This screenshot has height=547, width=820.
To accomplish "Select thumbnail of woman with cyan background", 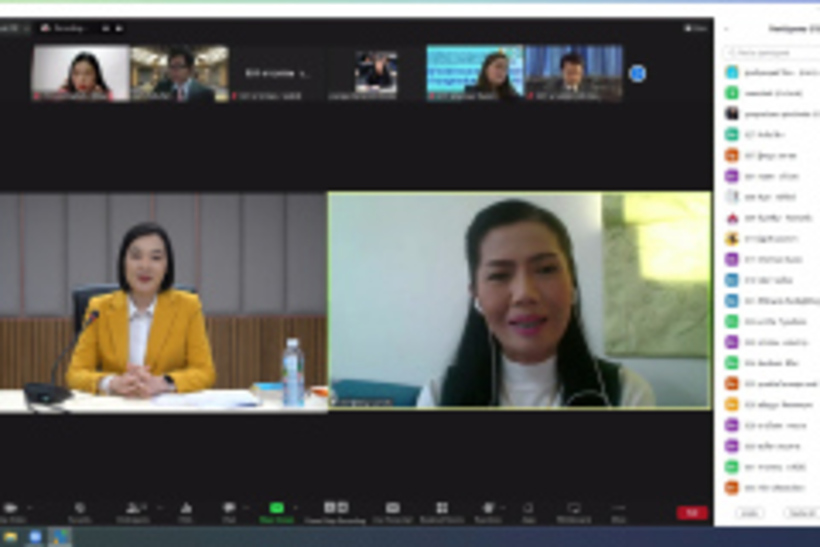I will pyautogui.click(x=475, y=73).
